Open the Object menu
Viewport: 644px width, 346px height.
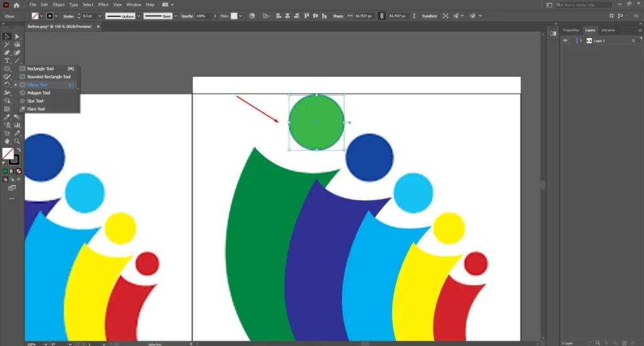(58, 5)
